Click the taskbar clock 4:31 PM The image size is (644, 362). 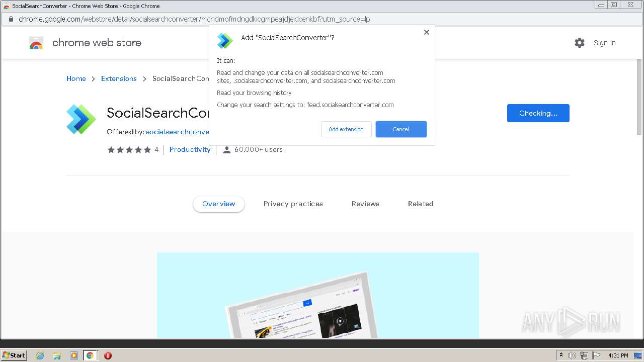(x=618, y=355)
